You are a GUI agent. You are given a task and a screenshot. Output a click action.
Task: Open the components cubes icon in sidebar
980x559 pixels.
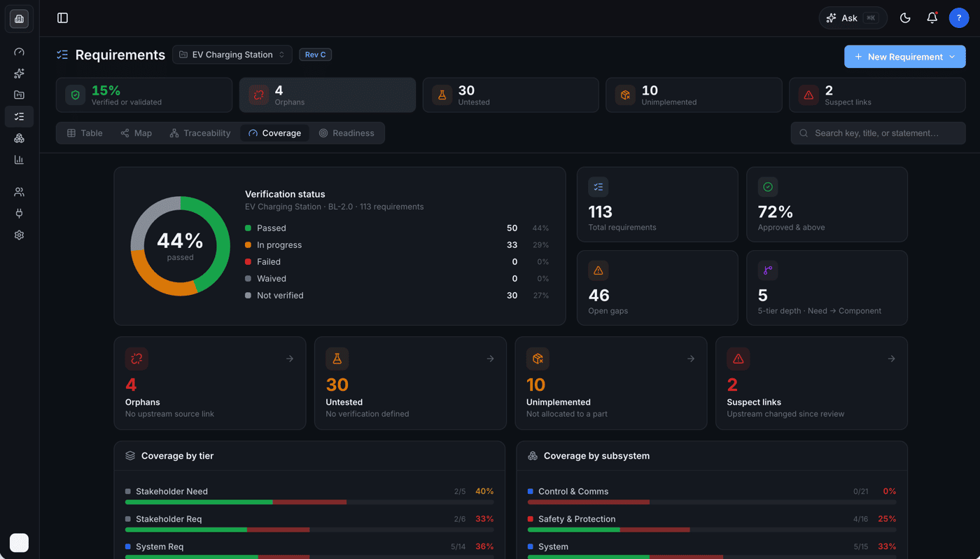pos(19,138)
